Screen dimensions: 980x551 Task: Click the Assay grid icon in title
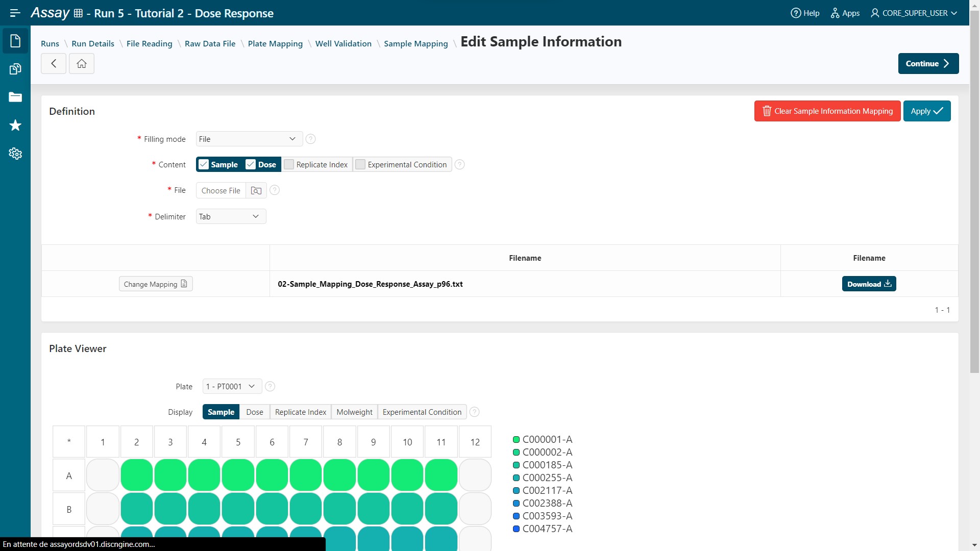click(78, 13)
